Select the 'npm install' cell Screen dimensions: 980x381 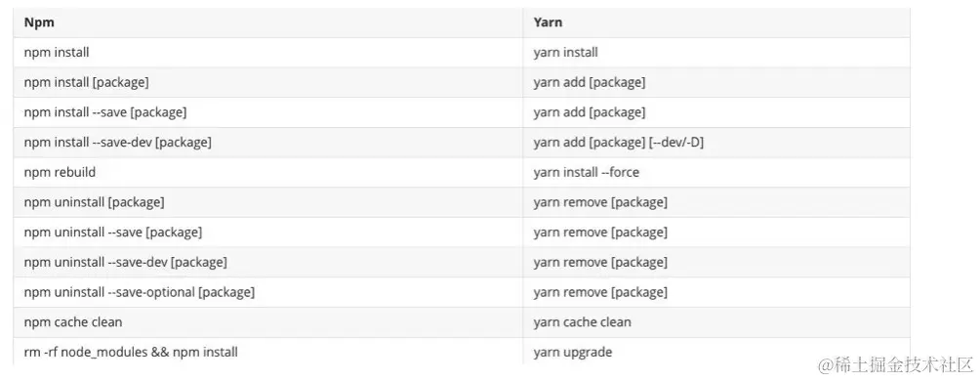(x=267, y=53)
